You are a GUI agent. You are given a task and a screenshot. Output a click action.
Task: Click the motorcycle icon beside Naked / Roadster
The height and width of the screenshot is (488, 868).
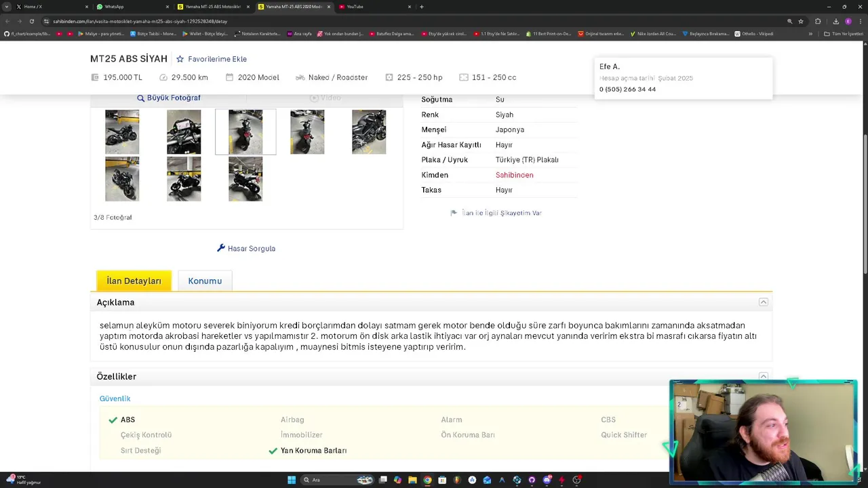point(300,77)
